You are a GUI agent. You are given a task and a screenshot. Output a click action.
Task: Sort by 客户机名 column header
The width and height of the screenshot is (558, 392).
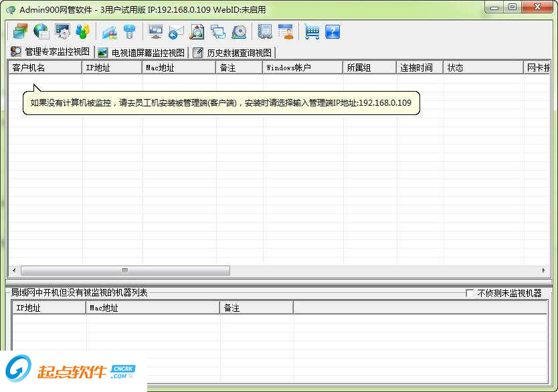pyautogui.click(x=45, y=68)
